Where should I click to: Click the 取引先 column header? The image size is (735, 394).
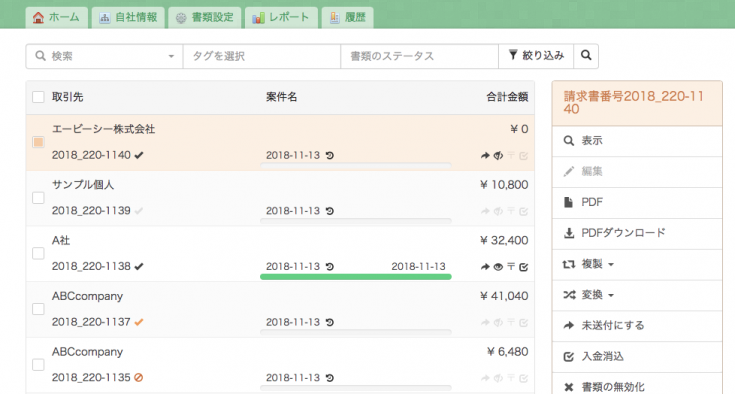[x=68, y=97]
